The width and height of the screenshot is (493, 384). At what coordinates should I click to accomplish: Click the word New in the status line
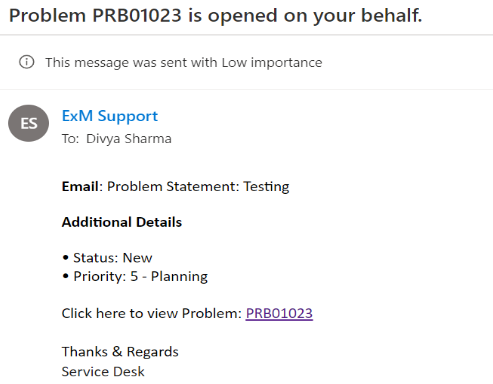click(137, 258)
